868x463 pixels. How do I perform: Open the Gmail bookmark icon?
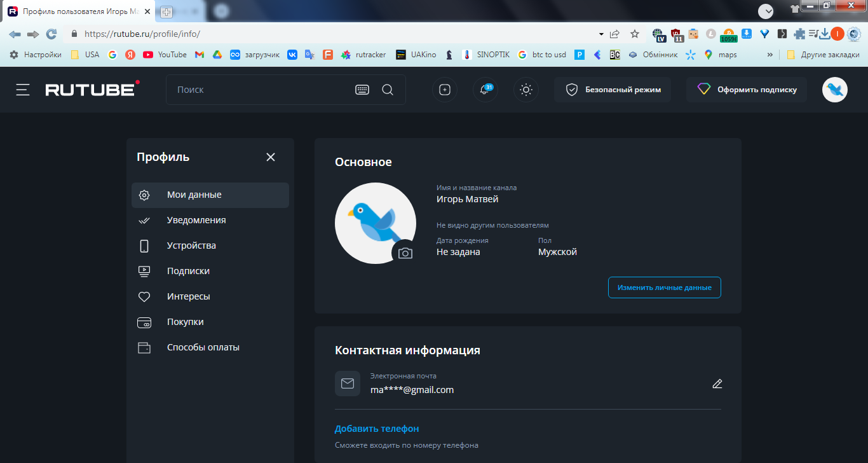tap(200, 55)
